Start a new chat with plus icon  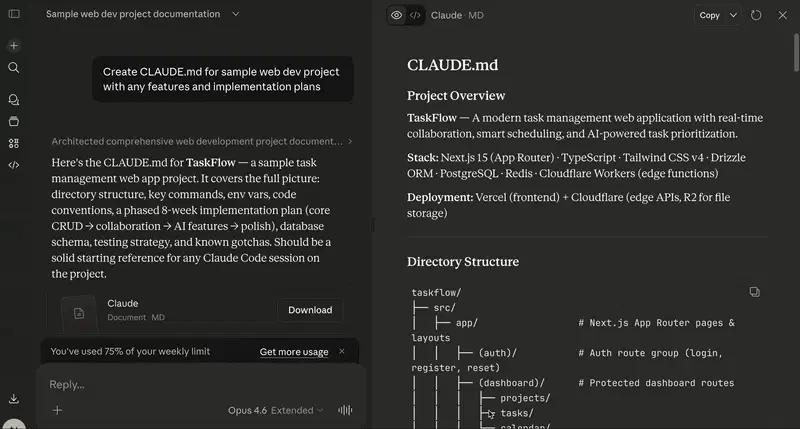tap(14, 46)
